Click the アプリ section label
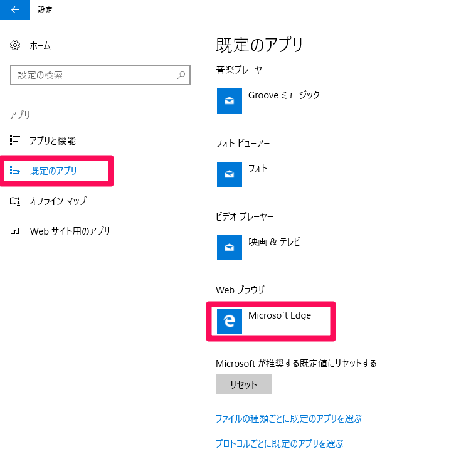Image resolution: width=476 pixels, height=449 pixels. 19,115
